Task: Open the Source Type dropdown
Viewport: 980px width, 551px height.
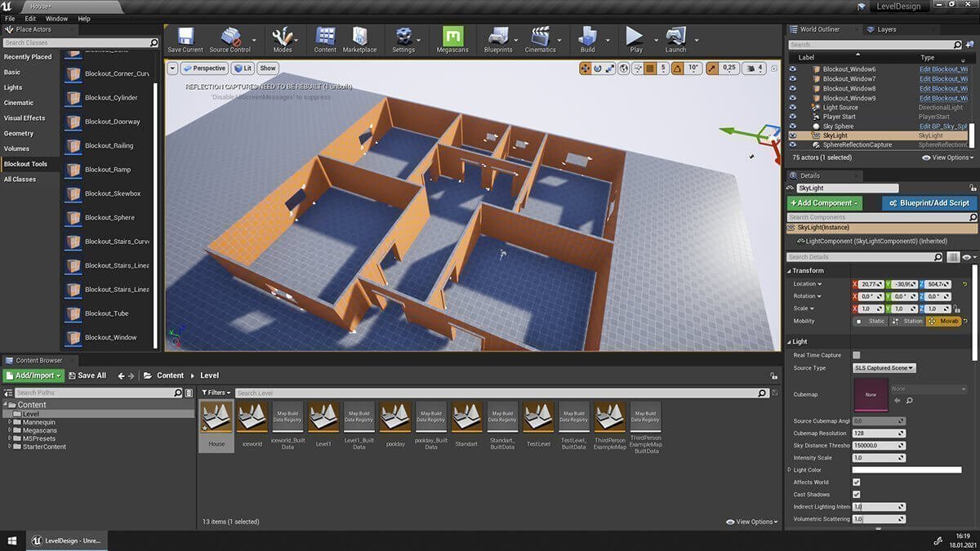Action: click(x=884, y=368)
